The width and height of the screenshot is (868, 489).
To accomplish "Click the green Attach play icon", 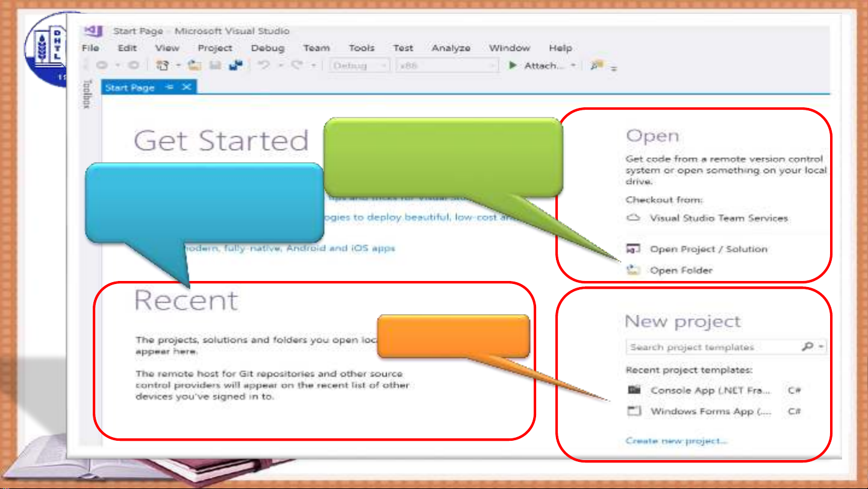I will (513, 65).
